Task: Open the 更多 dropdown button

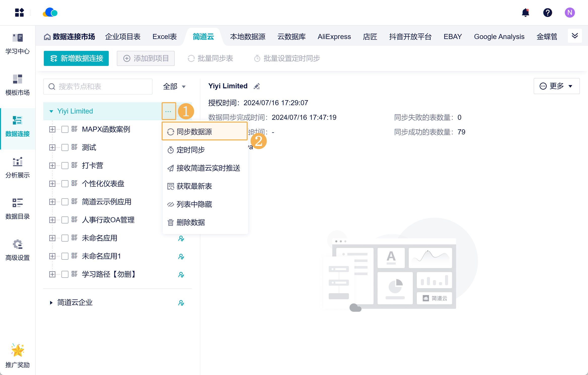Action: pos(556,86)
